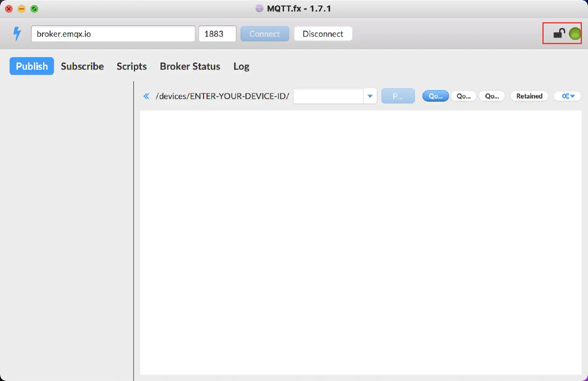588x381 pixels.
Task: Open the gears settings dropdown menu
Action: pyautogui.click(x=568, y=96)
